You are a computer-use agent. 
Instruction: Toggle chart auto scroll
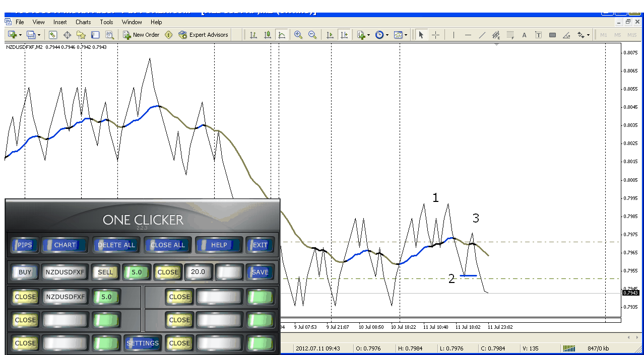point(330,35)
